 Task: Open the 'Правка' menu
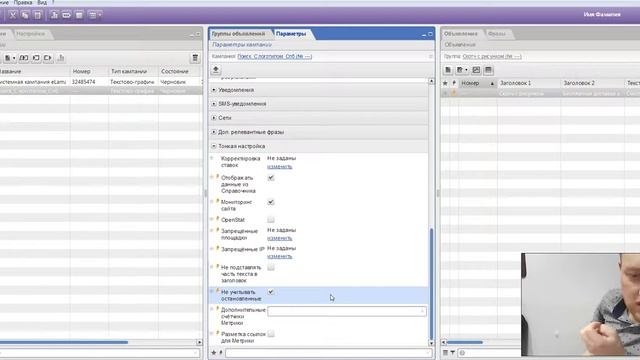22,2
